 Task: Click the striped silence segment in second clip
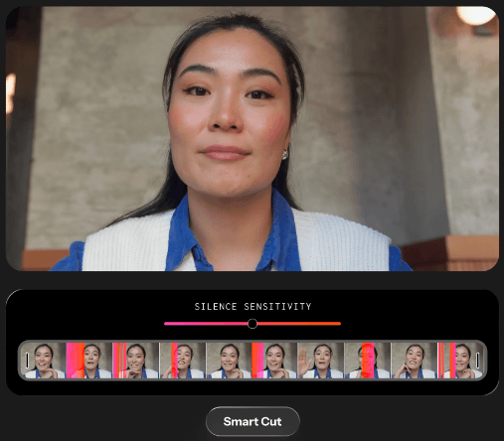click(119, 361)
